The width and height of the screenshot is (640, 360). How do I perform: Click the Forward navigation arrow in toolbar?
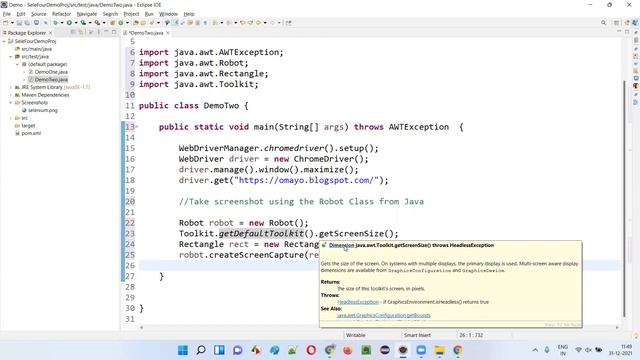coord(273,23)
